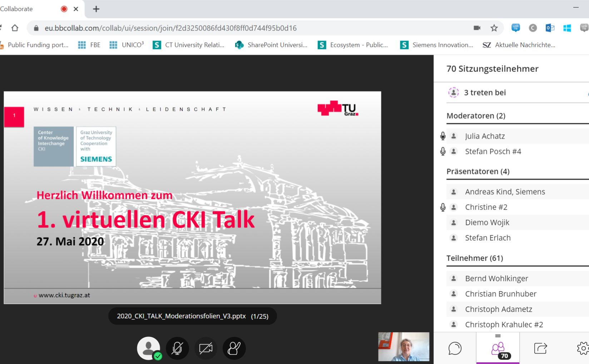This screenshot has width=589, height=364.
Task: Click the site lock icon in address bar
Action: tap(36, 28)
